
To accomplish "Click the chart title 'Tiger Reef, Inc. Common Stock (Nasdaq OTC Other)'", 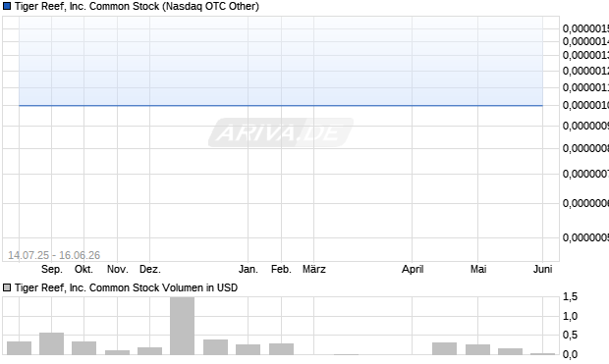I will [x=137, y=7].
